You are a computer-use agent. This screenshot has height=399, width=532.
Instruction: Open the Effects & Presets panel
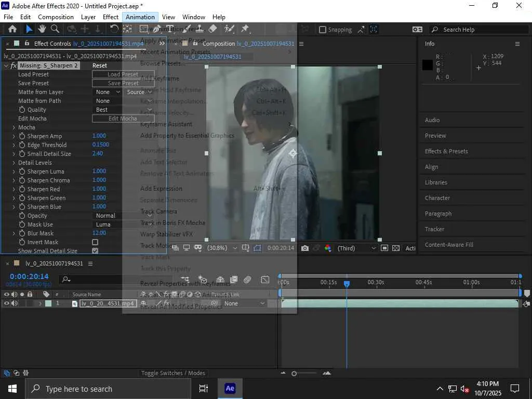coord(446,151)
